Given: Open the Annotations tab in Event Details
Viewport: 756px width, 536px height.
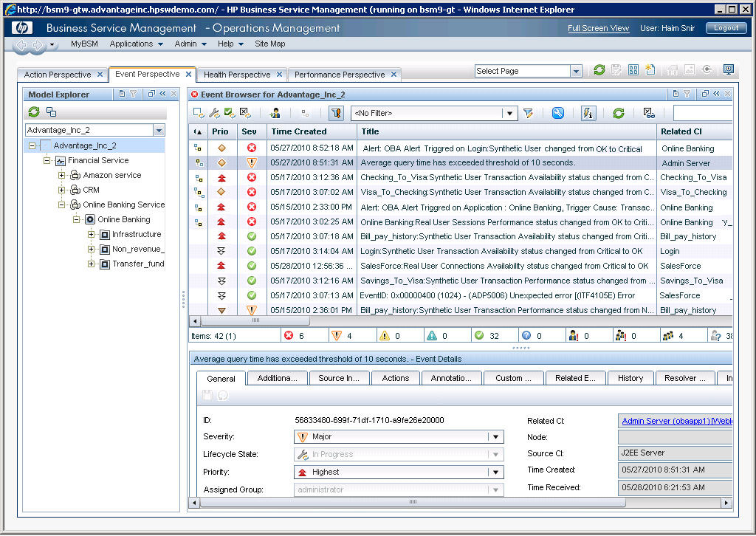Looking at the screenshot, I should pos(451,379).
